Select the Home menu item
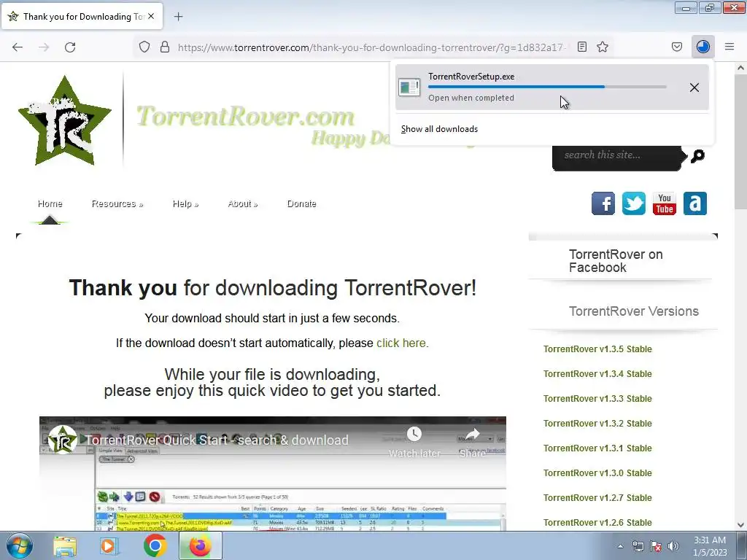 coord(50,204)
